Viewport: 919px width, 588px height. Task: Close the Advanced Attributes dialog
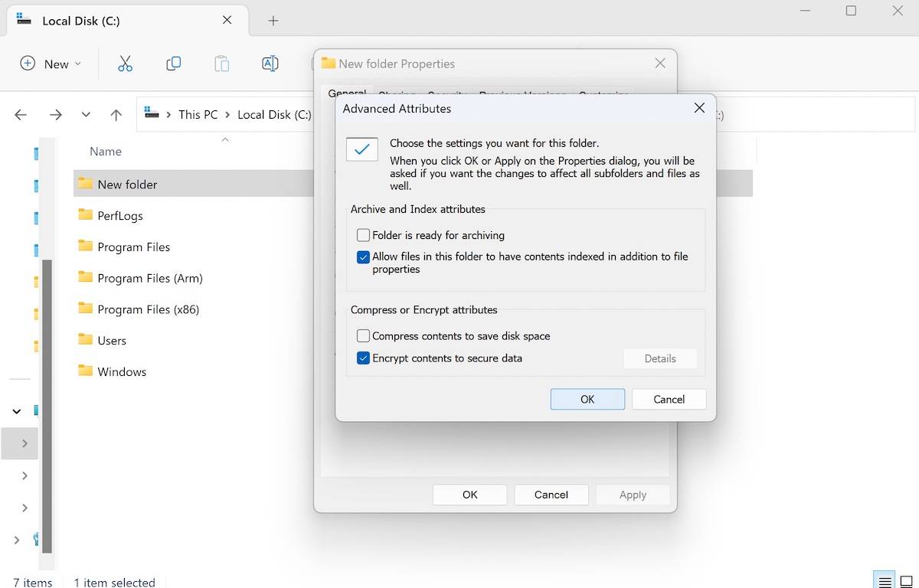[x=698, y=108]
